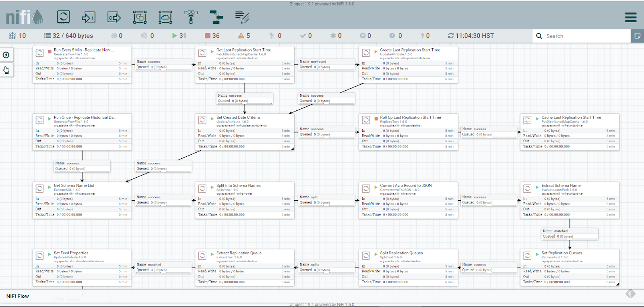Click the queued flowfiles list icon
This screenshot has width=644, height=307.
coord(47,36)
